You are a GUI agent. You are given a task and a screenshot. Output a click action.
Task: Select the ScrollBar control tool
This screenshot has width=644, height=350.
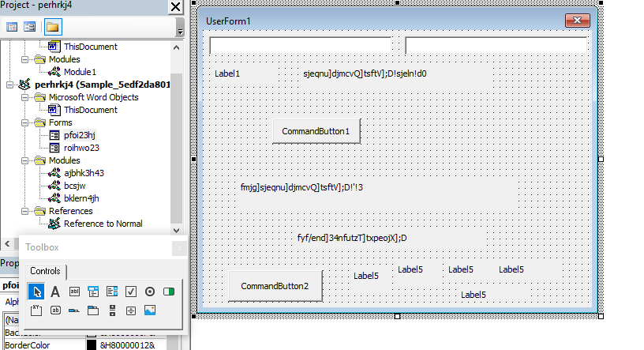112,310
